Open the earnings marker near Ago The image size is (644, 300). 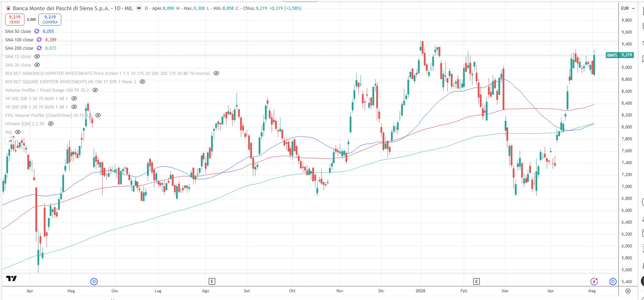[212, 281]
